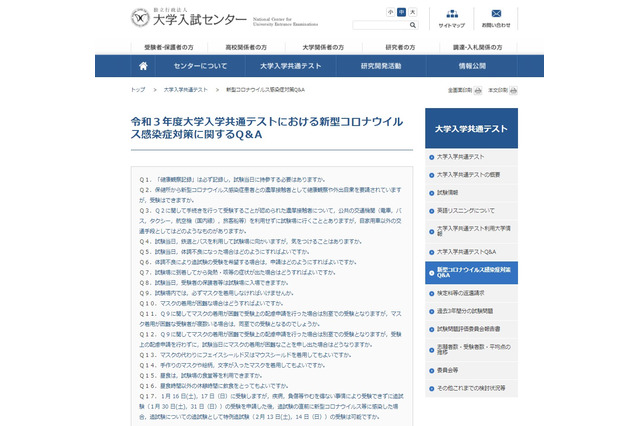This screenshot has width=640, height=426.
Task: Go to the home page via house icon
Action: click(x=143, y=66)
